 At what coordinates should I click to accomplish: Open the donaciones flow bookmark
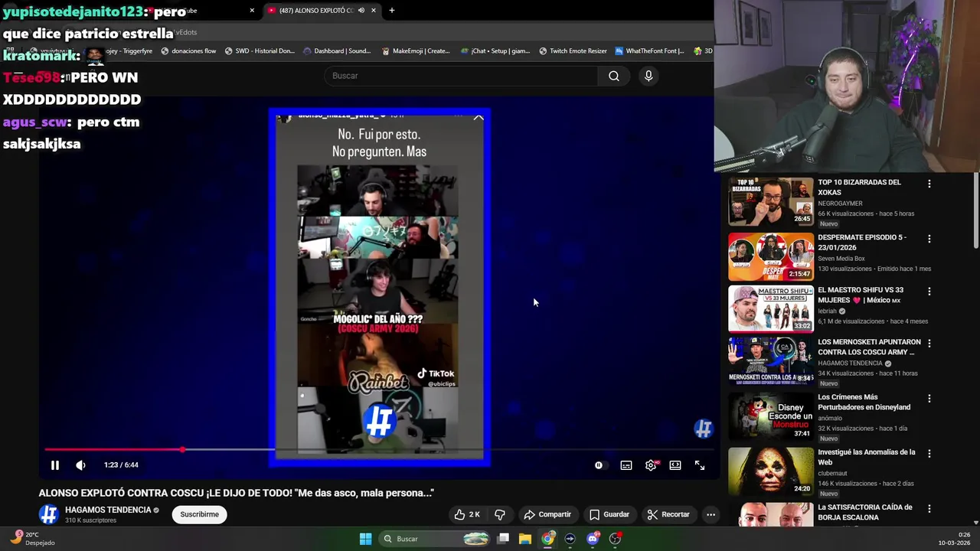(x=188, y=51)
